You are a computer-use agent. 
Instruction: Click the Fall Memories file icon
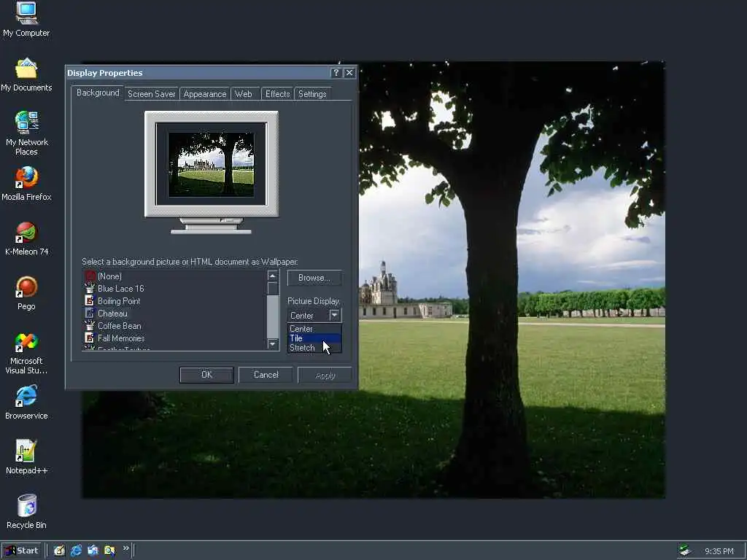tap(90, 338)
